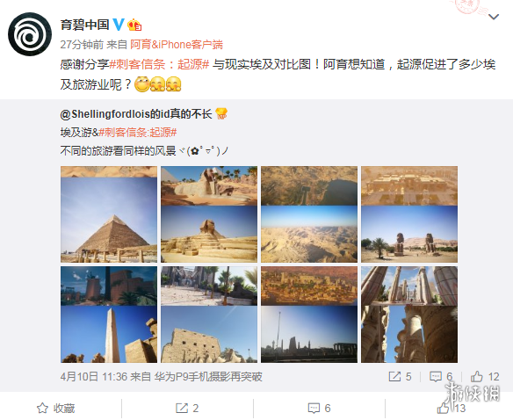
Task: Open the Ubisoft China profile avatar
Action: (30, 34)
